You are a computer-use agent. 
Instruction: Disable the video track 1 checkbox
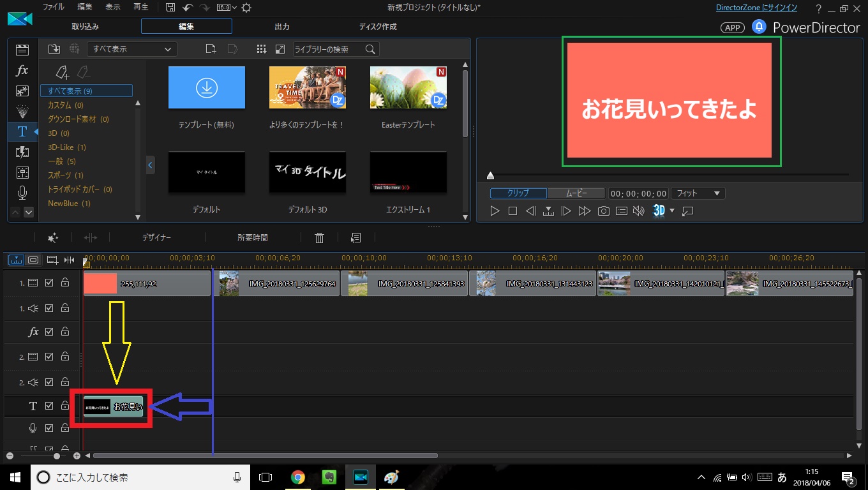49,283
